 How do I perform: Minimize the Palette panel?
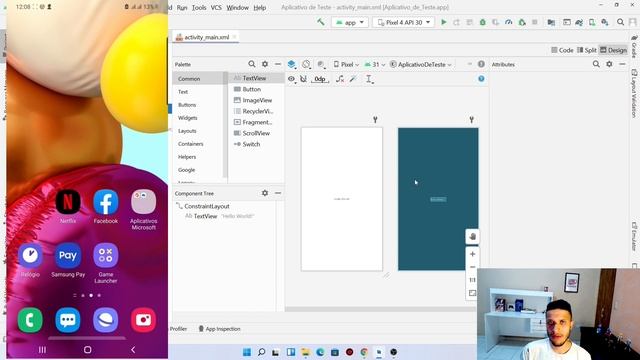coord(278,64)
